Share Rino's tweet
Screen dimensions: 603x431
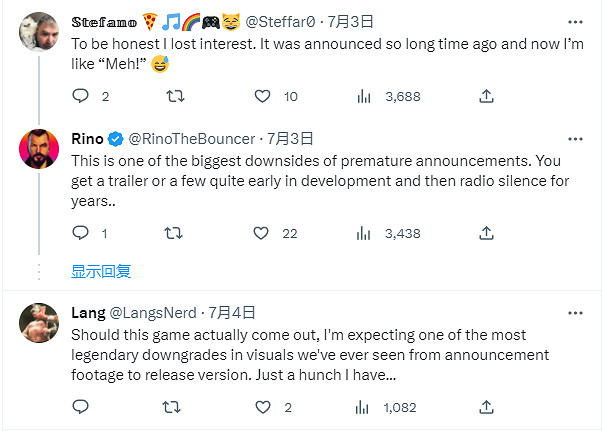(x=486, y=233)
